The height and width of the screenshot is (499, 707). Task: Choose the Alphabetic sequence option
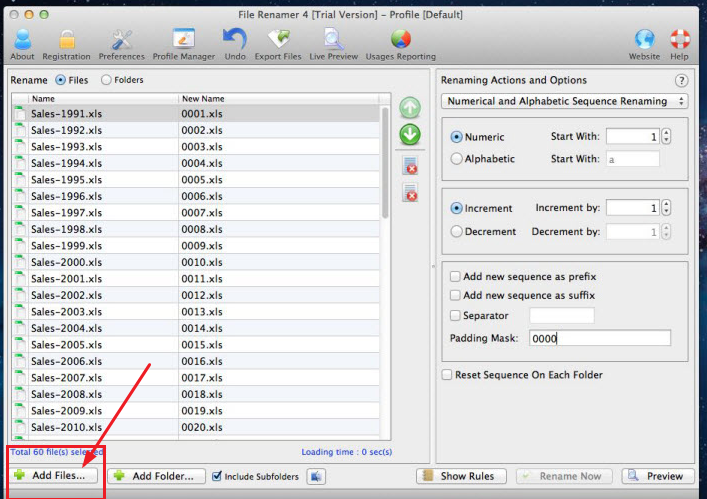tap(457, 159)
